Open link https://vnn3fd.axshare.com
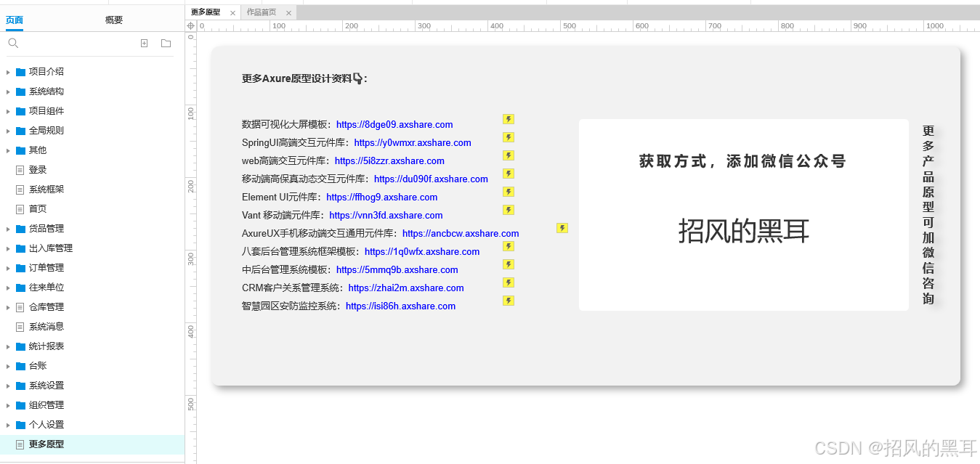980x464 pixels. (x=386, y=216)
